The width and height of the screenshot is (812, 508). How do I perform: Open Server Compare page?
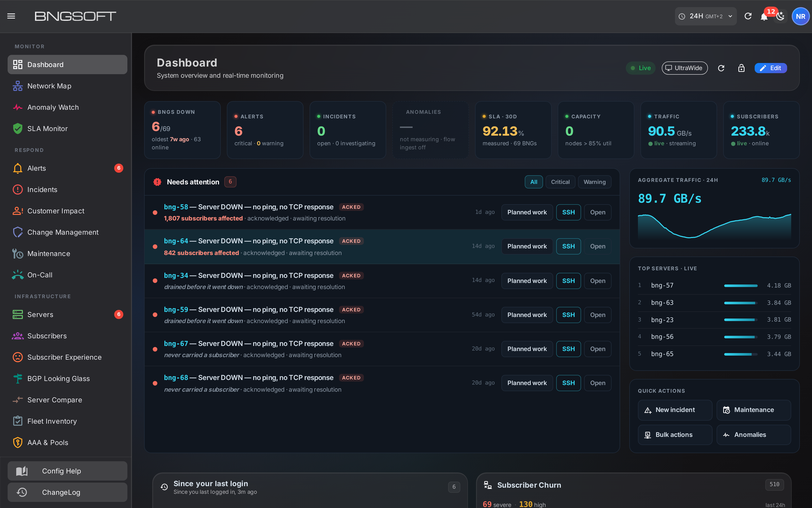(x=67, y=400)
